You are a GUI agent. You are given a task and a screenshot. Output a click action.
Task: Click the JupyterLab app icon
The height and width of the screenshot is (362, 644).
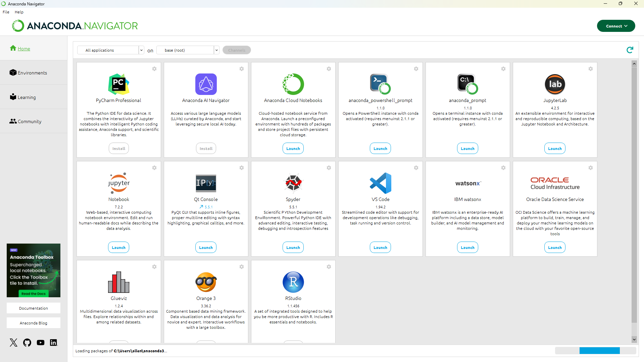coord(555,84)
